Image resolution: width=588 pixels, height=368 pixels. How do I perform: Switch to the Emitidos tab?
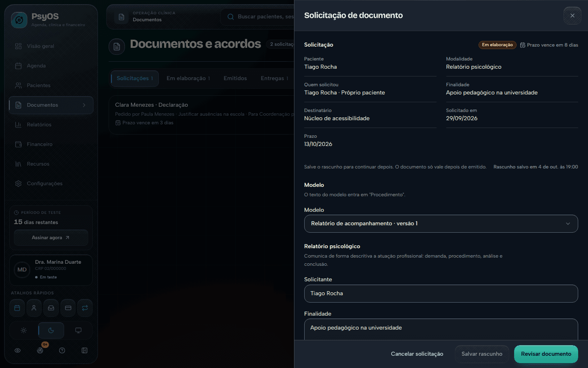click(x=235, y=79)
